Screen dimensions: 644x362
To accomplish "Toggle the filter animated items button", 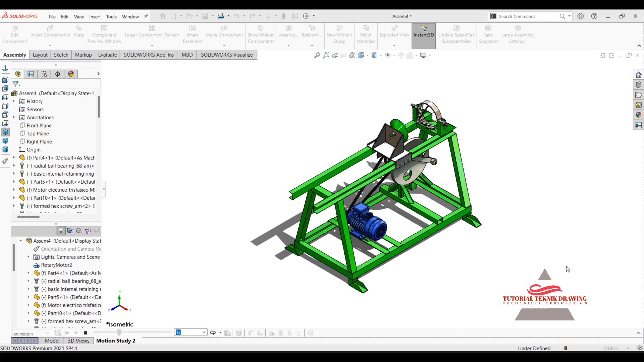I will [x=70, y=231].
